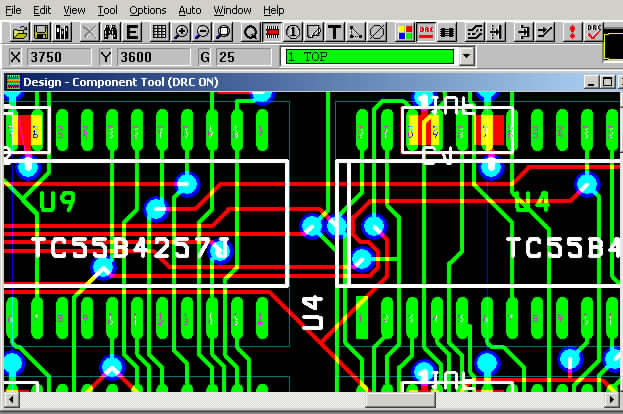623x414 pixels.
Task: Select the Pin tool circled-one icon
Action: [x=293, y=32]
